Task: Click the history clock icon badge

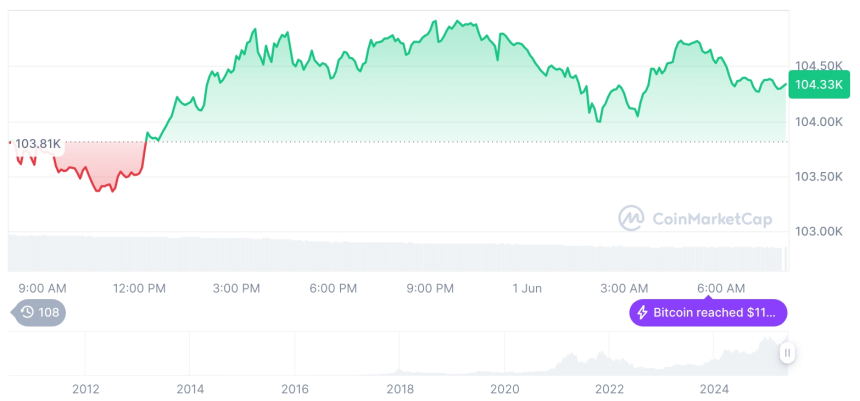Action: tap(27, 313)
